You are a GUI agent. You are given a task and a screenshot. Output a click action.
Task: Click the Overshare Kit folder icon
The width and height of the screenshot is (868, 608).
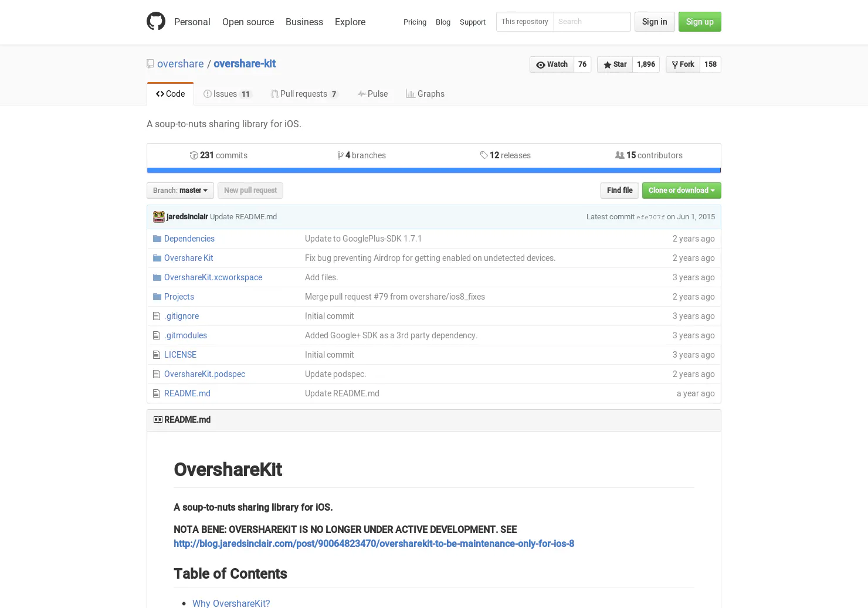pyautogui.click(x=157, y=258)
